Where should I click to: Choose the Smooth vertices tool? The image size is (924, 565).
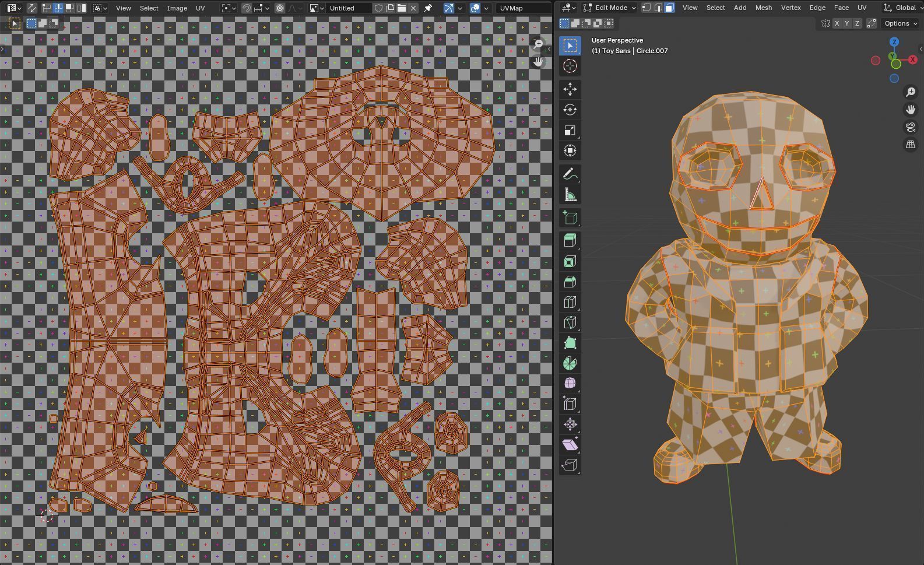point(570,384)
